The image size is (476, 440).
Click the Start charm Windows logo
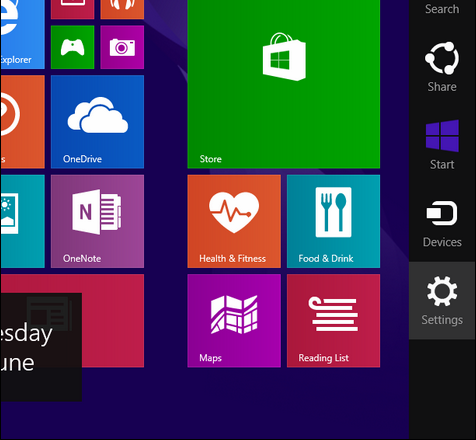tap(442, 136)
